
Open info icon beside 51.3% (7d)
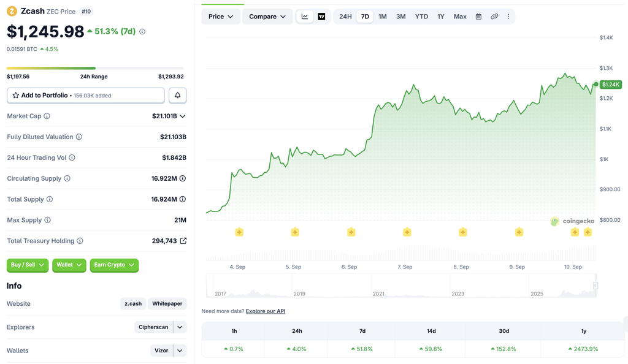click(142, 32)
